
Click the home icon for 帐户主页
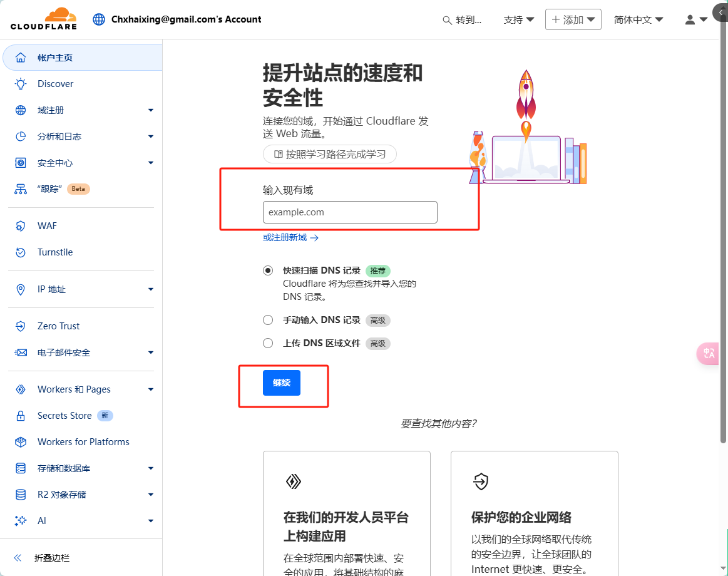[x=21, y=58]
